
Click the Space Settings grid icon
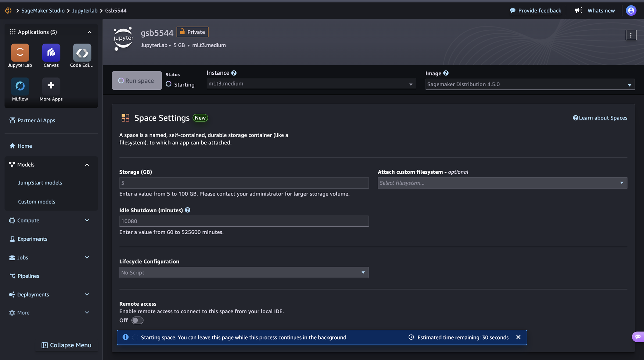coord(125,118)
